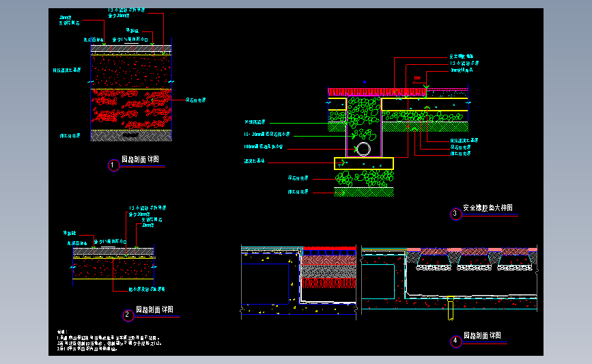
Task: Click the '100mm' pipe label in detail 3
Action: [263, 147]
